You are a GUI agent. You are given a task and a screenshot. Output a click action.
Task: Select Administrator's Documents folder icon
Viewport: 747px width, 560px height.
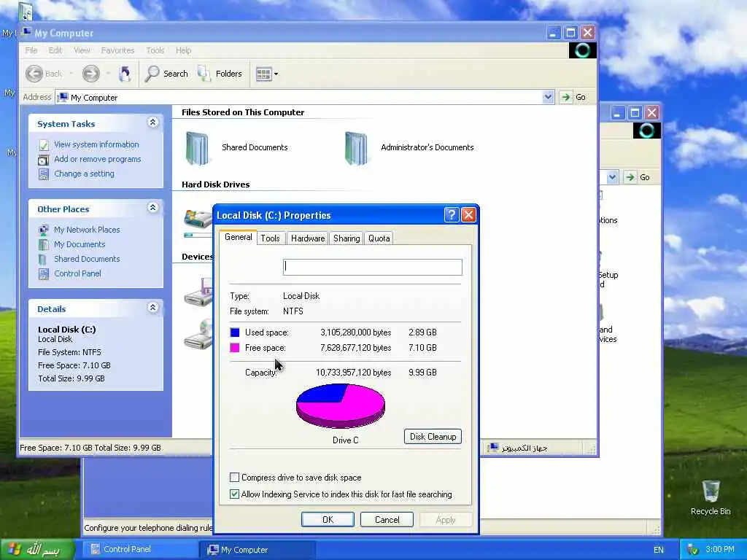pos(356,148)
